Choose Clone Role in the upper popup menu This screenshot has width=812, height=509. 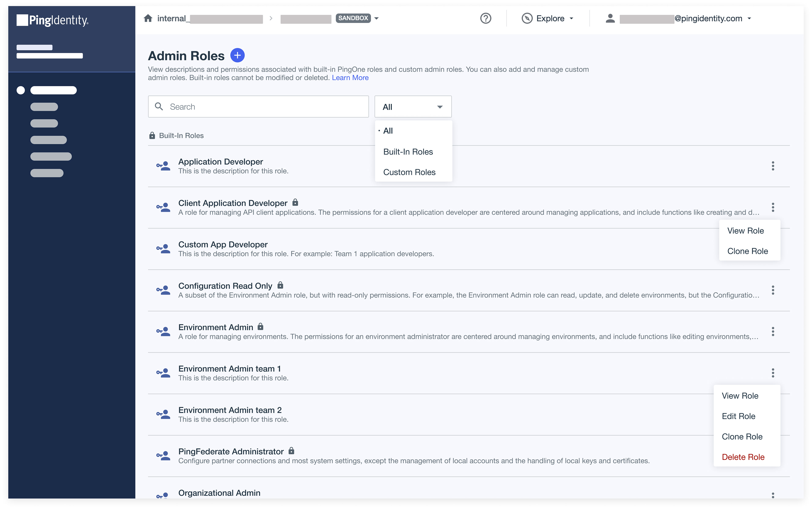749,252
